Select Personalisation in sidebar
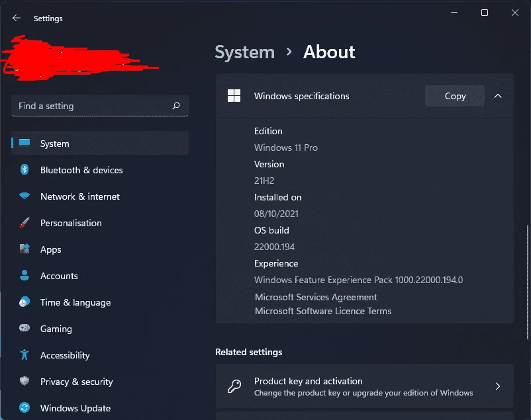The image size is (531, 420). (x=100, y=223)
